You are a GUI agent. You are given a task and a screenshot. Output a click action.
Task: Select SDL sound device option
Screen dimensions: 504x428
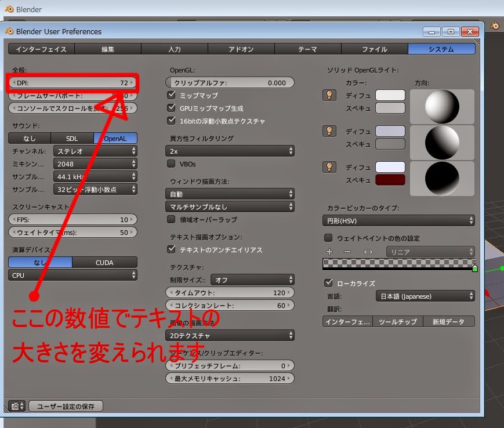click(72, 138)
